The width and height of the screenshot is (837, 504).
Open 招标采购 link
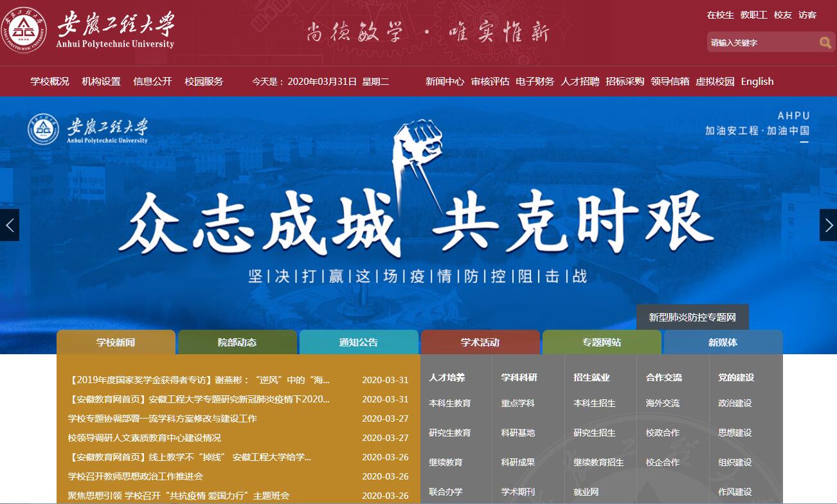click(625, 82)
